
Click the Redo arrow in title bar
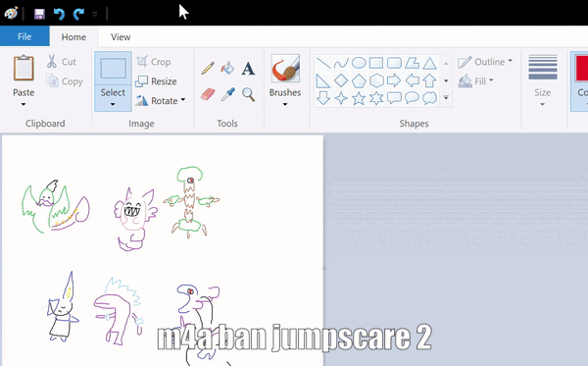pos(78,14)
